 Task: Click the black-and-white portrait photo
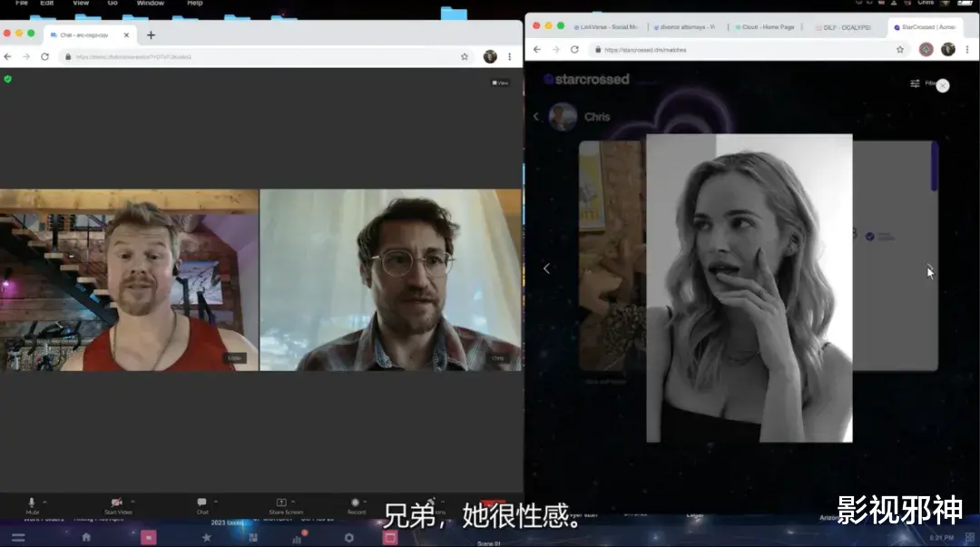tap(750, 288)
